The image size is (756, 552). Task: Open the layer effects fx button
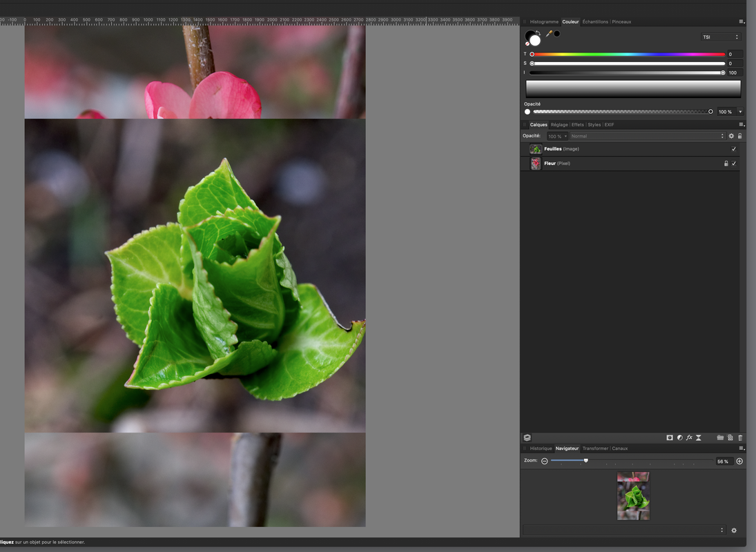(x=690, y=438)
